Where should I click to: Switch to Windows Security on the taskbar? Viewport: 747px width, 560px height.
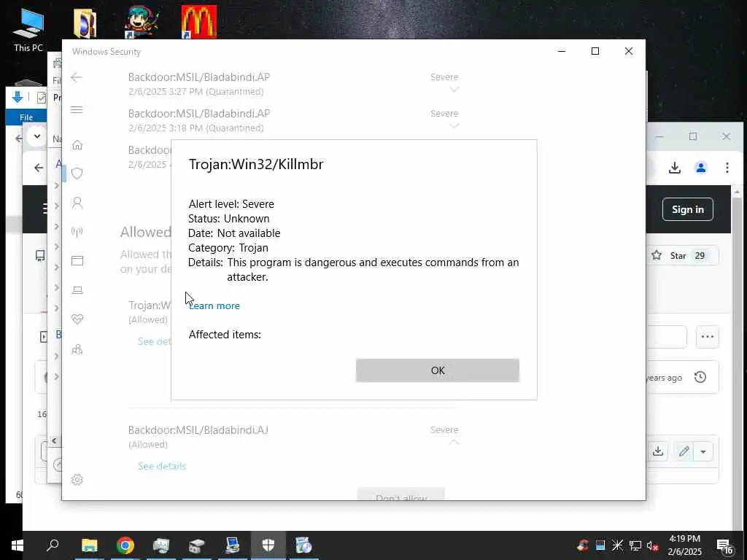[268, 545]
